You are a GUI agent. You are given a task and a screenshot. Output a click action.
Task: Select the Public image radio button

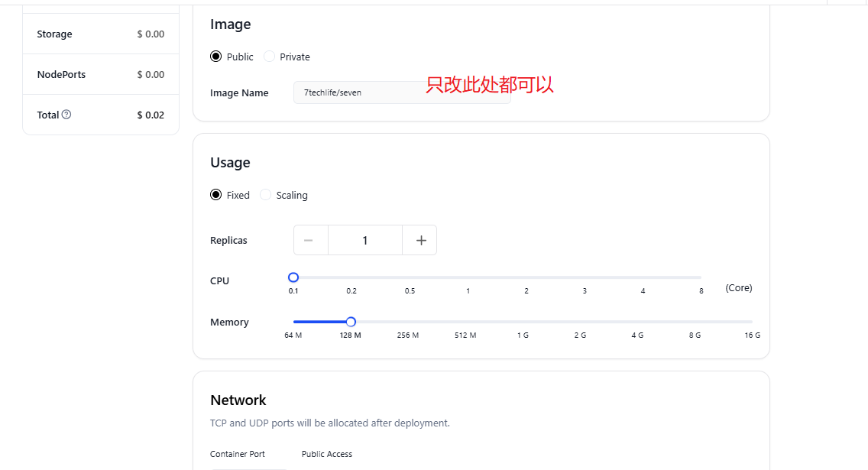pos(216,57)
